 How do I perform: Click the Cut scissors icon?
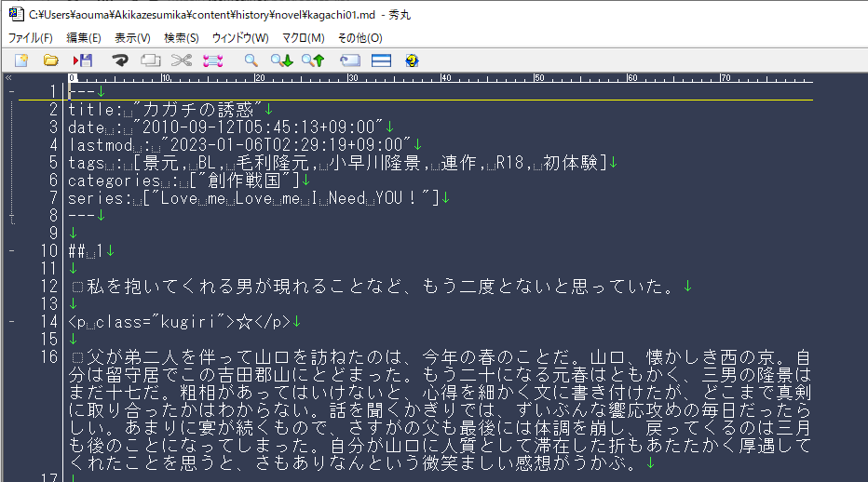click(x=181, y=60)
